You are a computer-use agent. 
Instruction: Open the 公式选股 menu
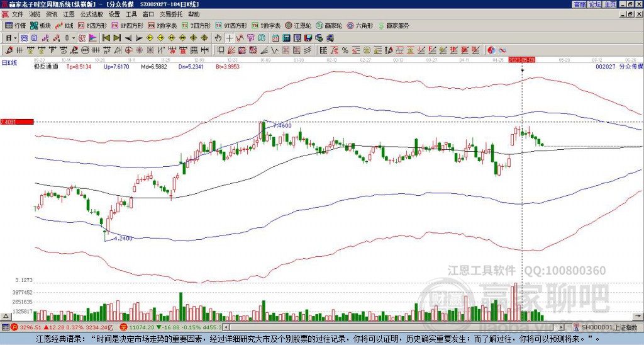(91, 14)
